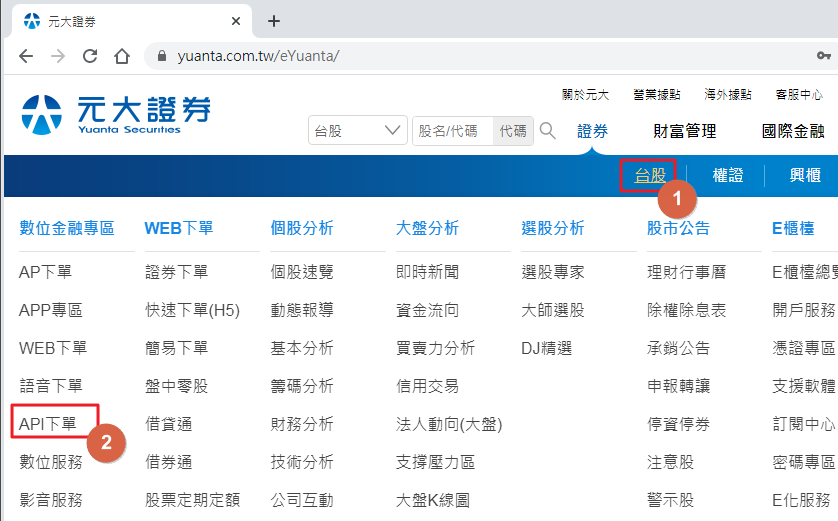Close the 元大證券 tab
The width and height of the screenshot is (838, 521).
[x=236, y=21]
